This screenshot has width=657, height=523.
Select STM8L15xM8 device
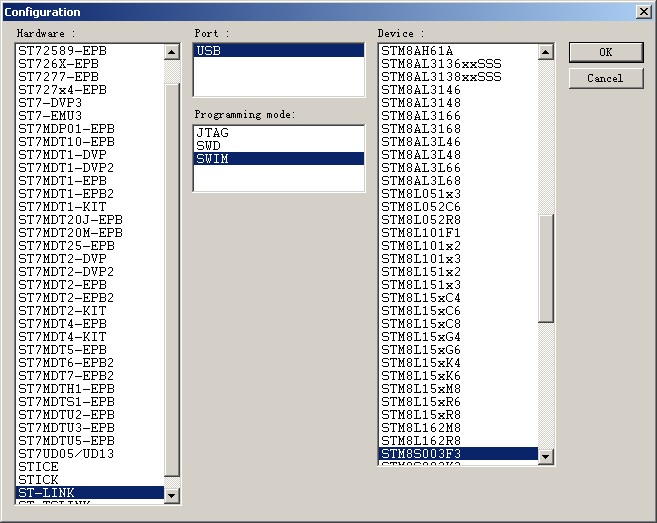(x=458, y=388)
